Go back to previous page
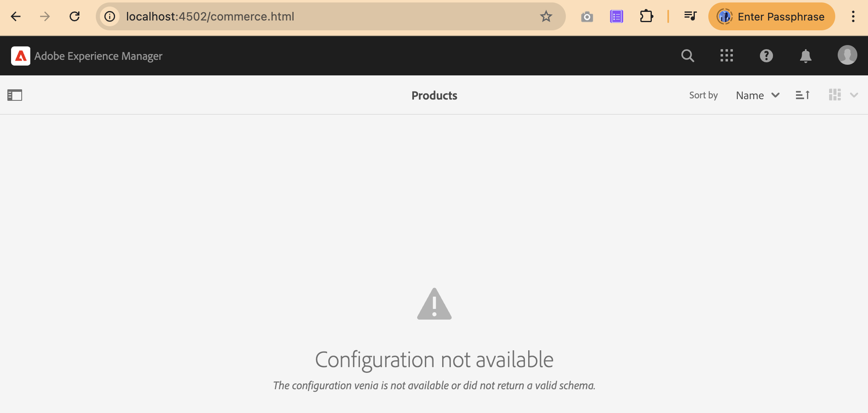The width and height of the screenshot is (868, 413). coord(16,16)
